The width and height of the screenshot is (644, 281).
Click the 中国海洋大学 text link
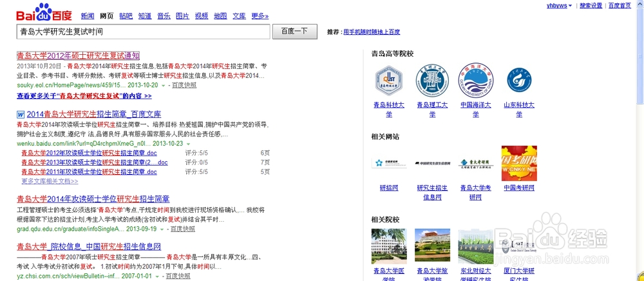click(476, 110)
